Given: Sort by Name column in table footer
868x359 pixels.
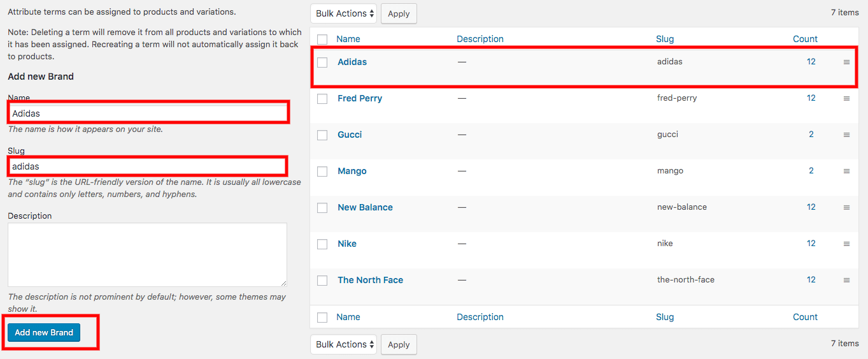Looking at the screenshot, I should click(348, 317).
